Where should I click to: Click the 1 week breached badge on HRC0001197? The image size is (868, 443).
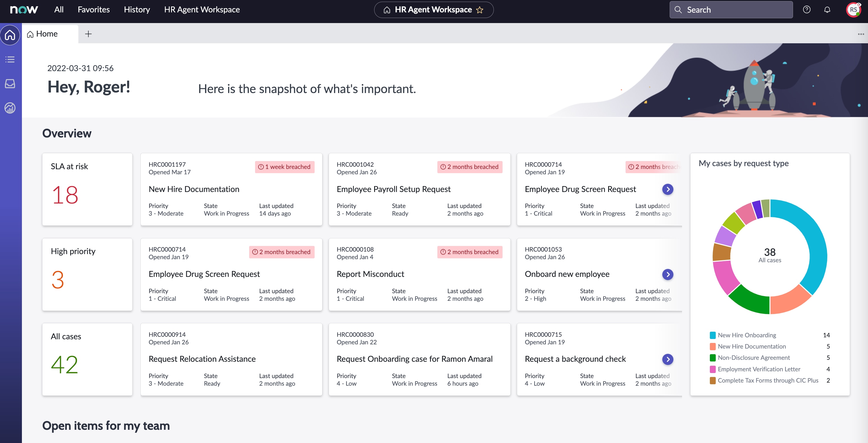click(285, 167)
